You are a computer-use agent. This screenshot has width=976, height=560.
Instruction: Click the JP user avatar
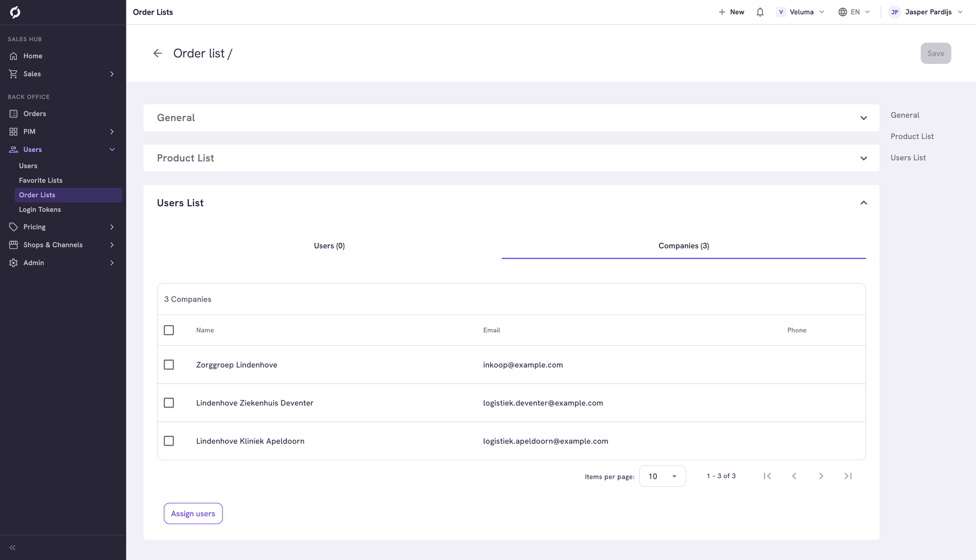(895, 12)
